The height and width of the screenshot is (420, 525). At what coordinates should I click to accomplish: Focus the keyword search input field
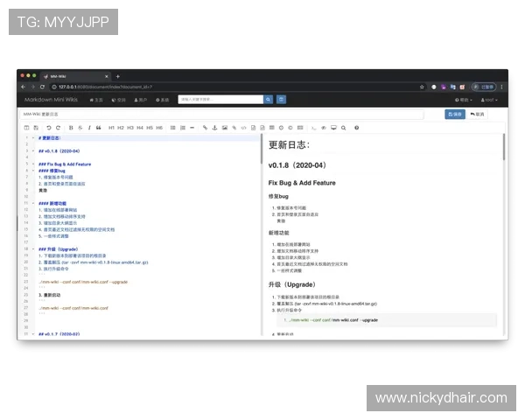click(220, 100)
